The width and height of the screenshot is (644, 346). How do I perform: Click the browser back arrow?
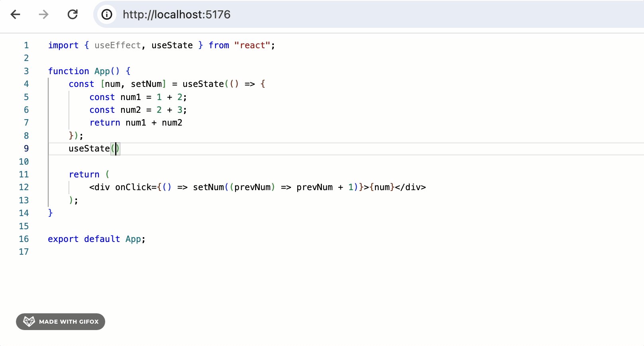click(15, 15)
